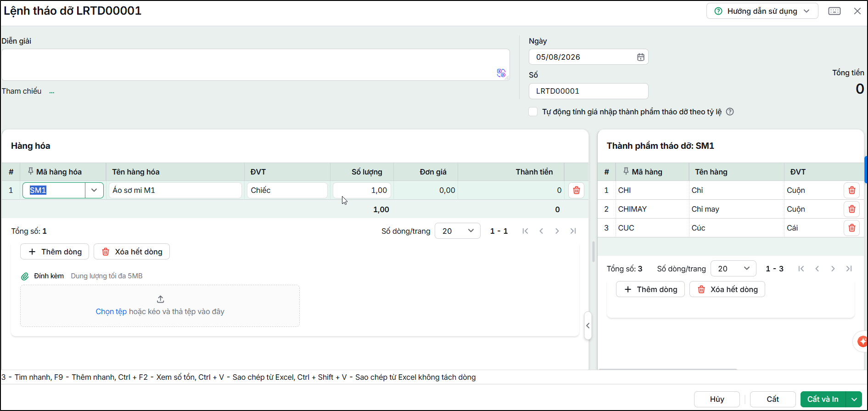The height and width of the screenshot is (411, 868).
Task: Click the help icon beside auto-price option
Action: [730, 112]
